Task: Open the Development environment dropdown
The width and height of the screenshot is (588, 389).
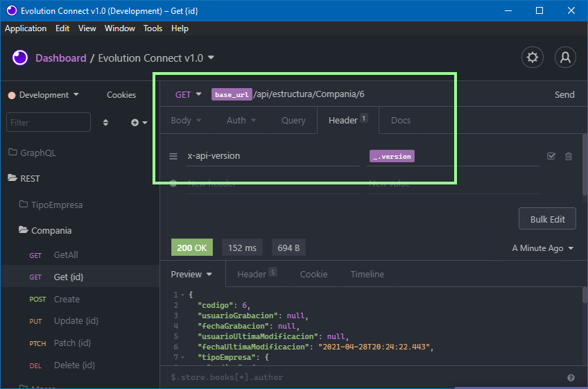Action: click(44, 95)
